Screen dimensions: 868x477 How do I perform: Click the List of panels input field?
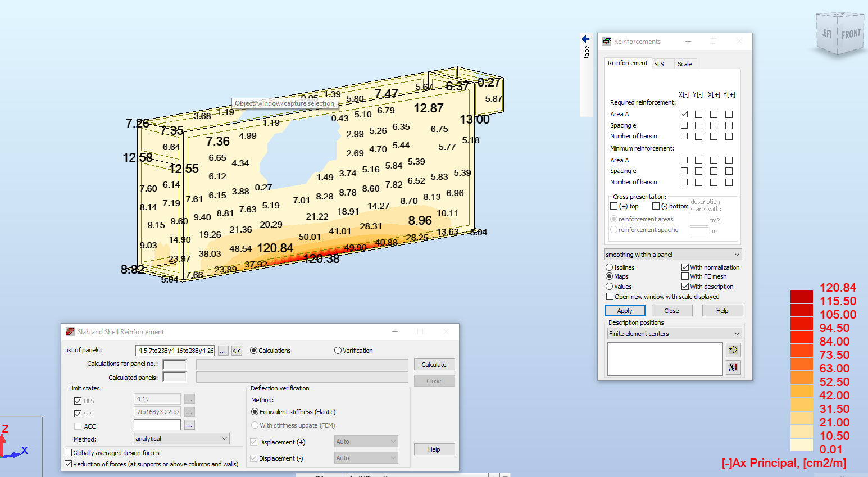pos(175,351)
